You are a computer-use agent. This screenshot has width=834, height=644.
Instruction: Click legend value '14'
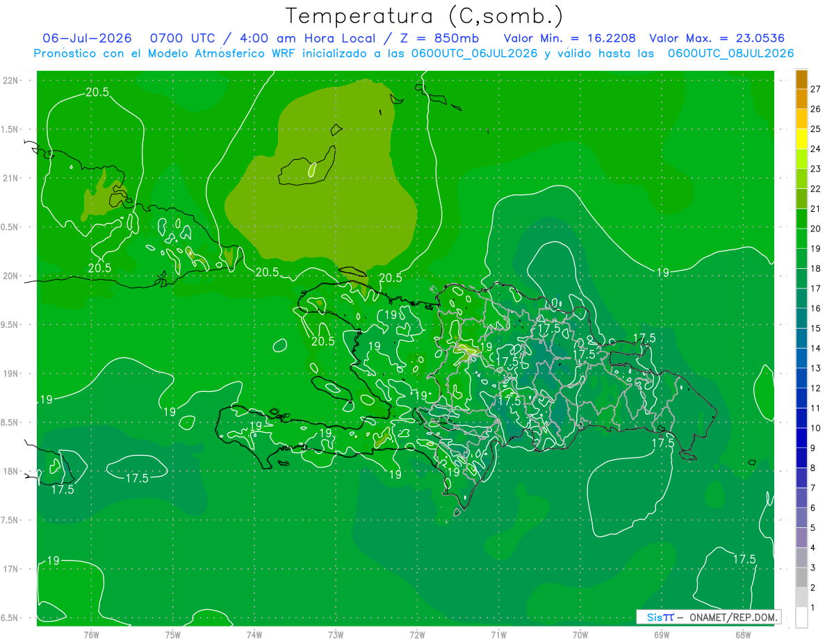[x=816, y=348]
